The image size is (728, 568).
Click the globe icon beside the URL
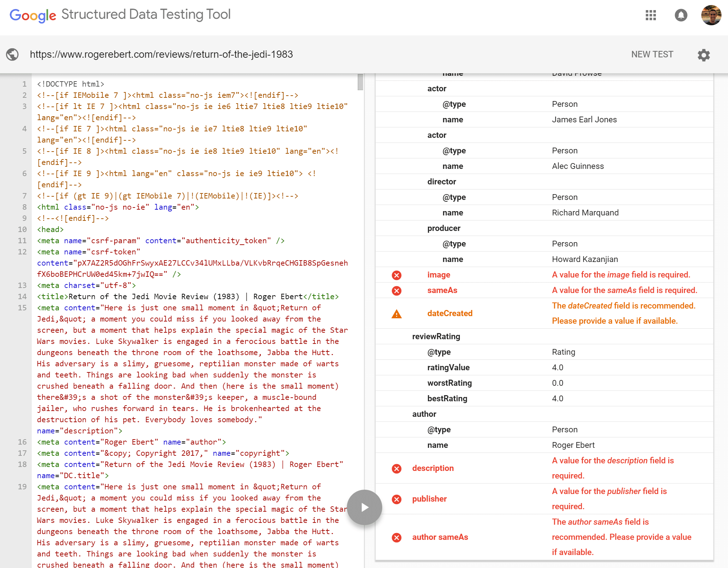point(12,54)
